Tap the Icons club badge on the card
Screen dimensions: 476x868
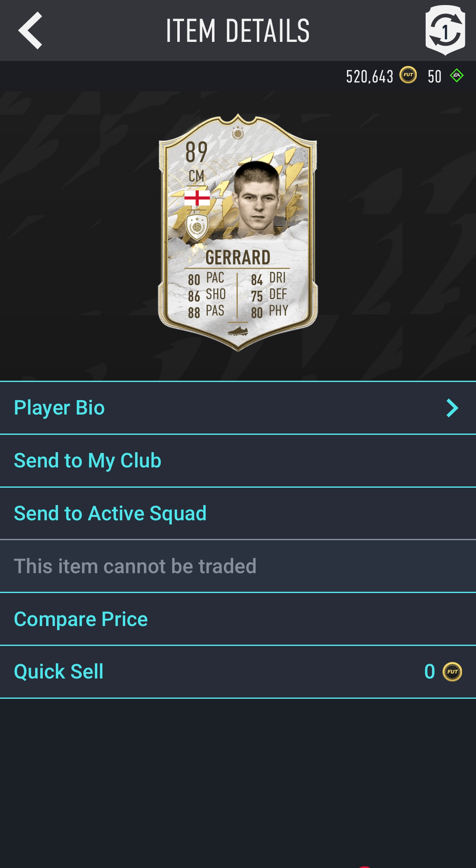pyautogui.click(x=197, y=227)
